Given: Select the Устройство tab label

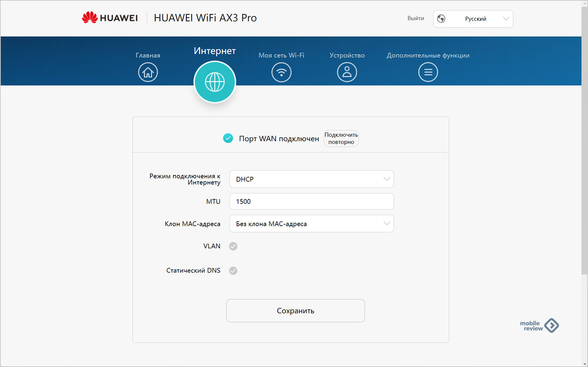Looking at the screenshot, I should [347, 55].
